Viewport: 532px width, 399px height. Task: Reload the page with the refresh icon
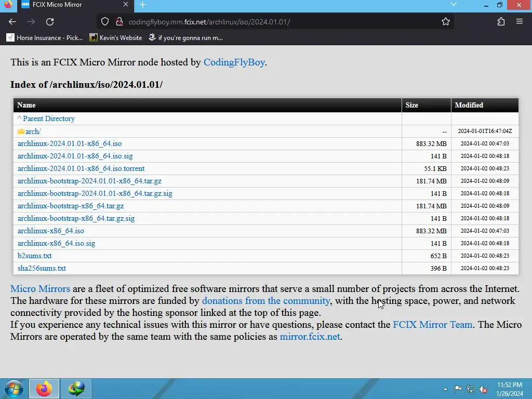tap(50, 22)
